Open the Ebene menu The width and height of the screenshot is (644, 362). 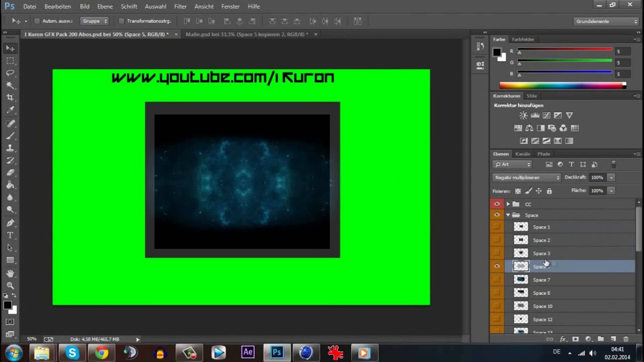(x=105, y=7)
